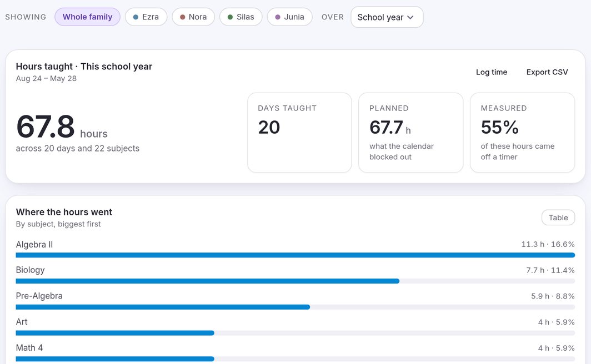Image resolution: width=591 pixels, height=364 pixels.
Task: Click the '5.9 h · 8.8%' value
Action: pyautogui.click(x=553, y=296)
